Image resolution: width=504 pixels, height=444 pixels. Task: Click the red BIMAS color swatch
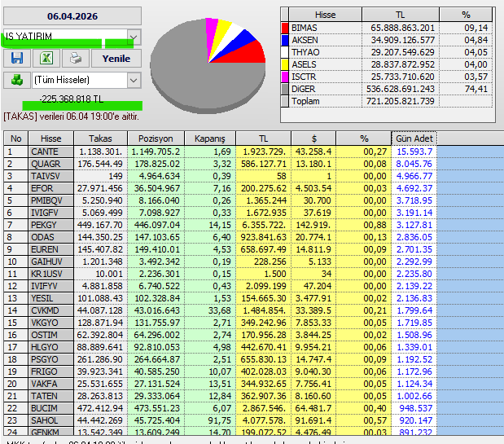[285, 28]
